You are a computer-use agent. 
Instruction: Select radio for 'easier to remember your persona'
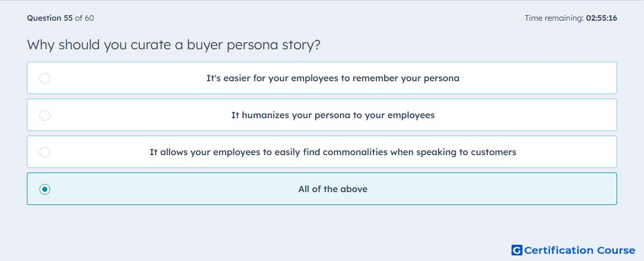[x=45, y=78]
